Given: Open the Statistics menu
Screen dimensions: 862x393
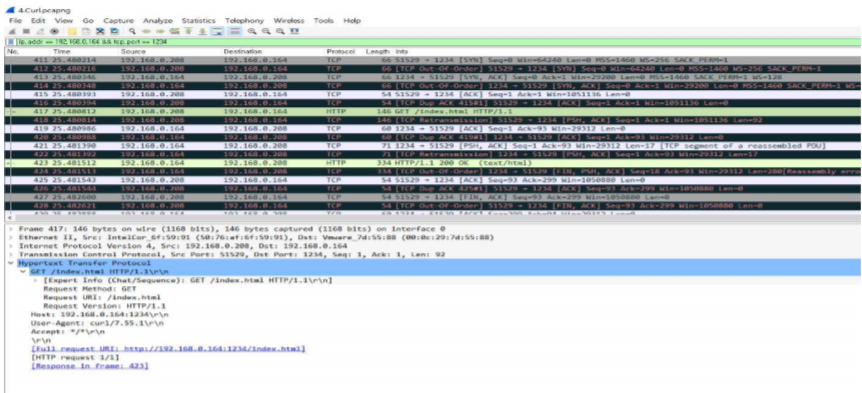Looking at the screenshot, I should click(198, 21).
